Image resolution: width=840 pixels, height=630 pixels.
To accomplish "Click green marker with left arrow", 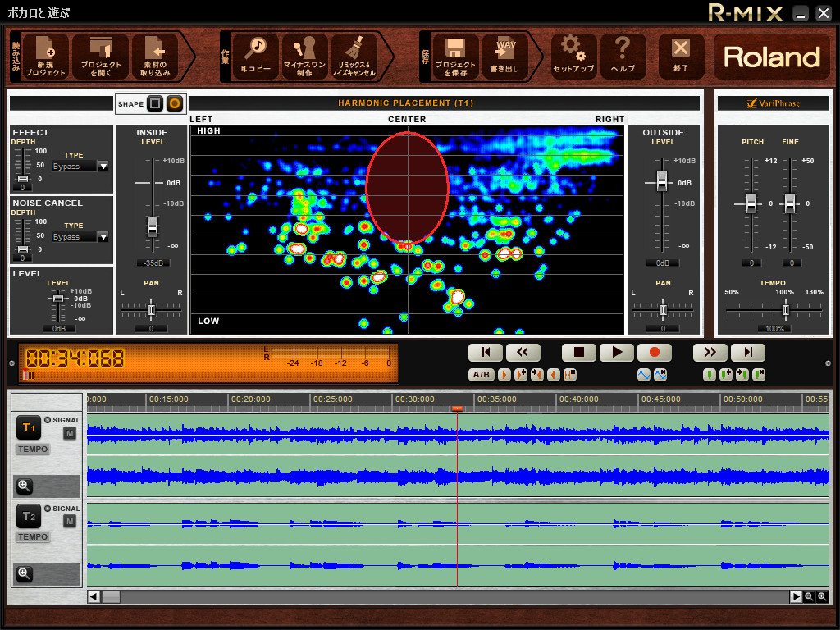I will click(x=726, y=374).
